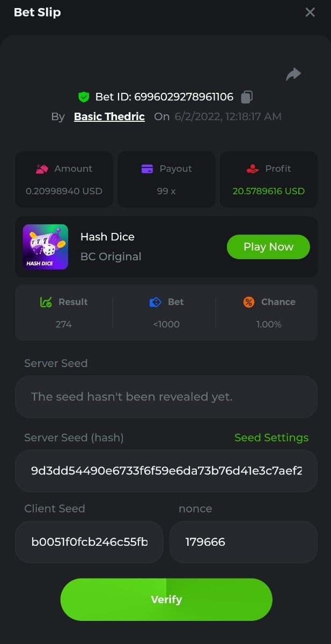Click the Amount money icon
The width and height of the screenshot is (331, 644).
click(x=42, y=169)
